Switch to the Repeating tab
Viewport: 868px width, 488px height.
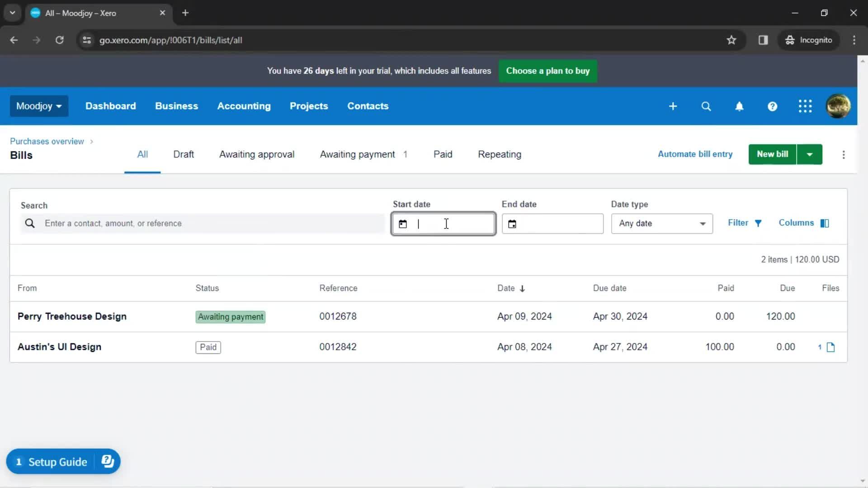[x=500, y=155]
